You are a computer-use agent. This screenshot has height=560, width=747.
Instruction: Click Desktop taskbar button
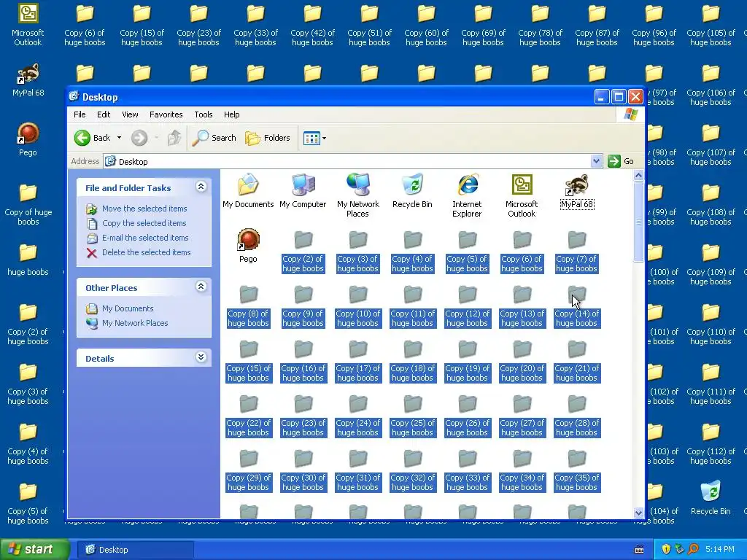click(135, 550)
